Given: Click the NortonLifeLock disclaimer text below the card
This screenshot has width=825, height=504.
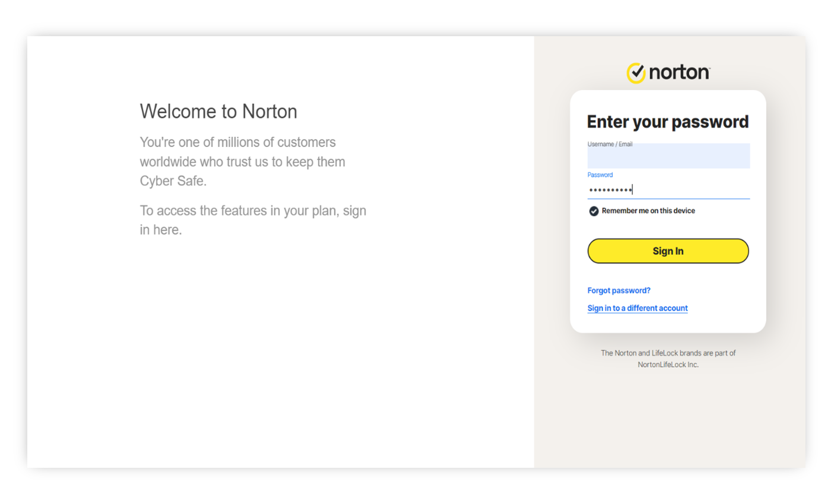Looking at the screenshot, I should [x=668, y=358].
